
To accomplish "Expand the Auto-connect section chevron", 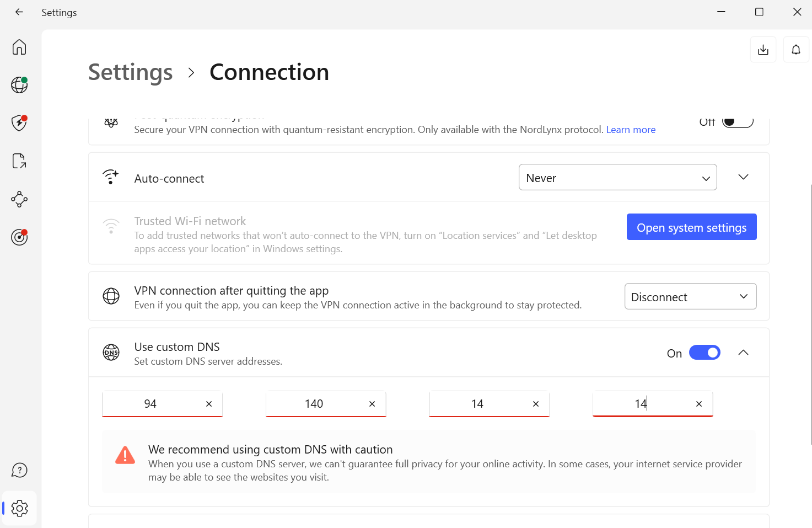I will tap(743, 177).
